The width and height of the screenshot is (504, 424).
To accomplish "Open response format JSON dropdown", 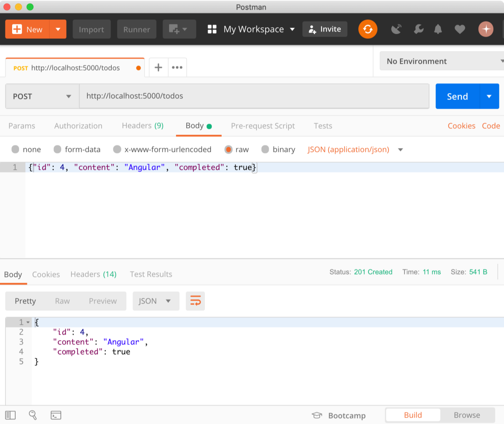I will tap(156, 301).
